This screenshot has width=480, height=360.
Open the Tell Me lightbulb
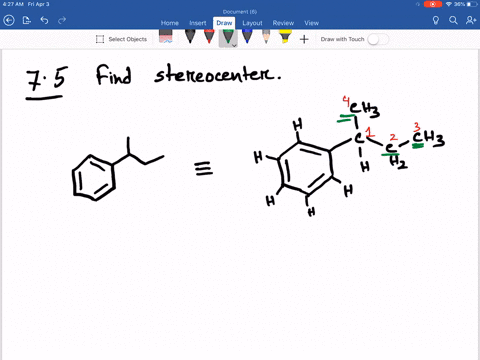[436, 21]
